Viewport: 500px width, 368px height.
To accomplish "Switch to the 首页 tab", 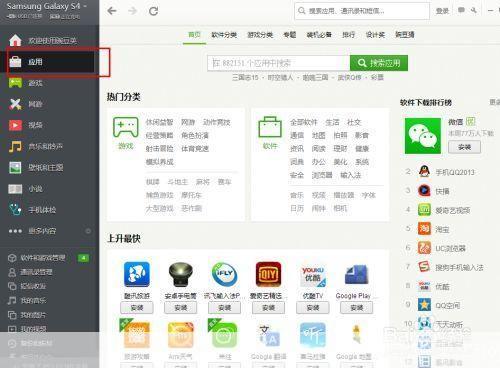I will [194, 34].
